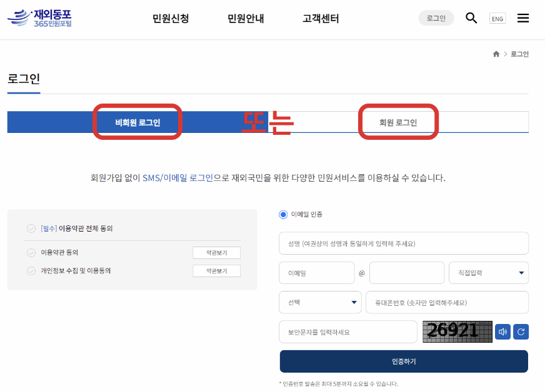Screen dimensions: 545x392
Task: Check the 이용약관 동의 checkbox
Action: (x=31, y=253)
